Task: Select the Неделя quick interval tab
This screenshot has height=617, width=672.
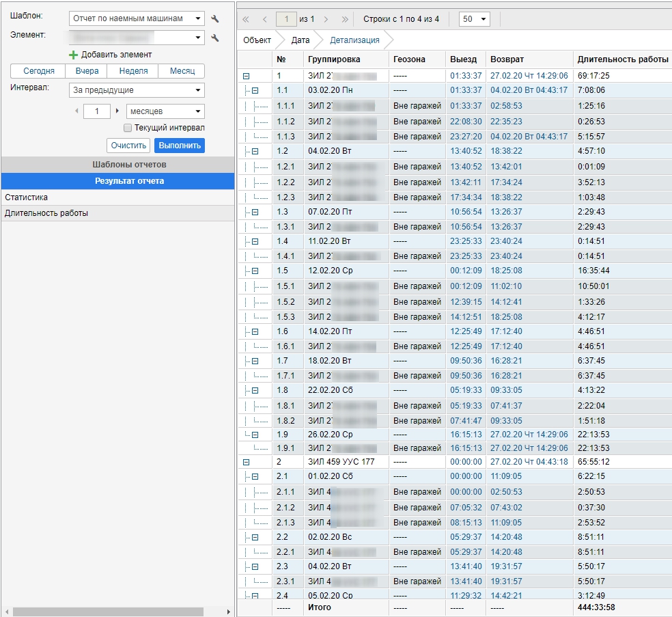Action: (133, 71)
